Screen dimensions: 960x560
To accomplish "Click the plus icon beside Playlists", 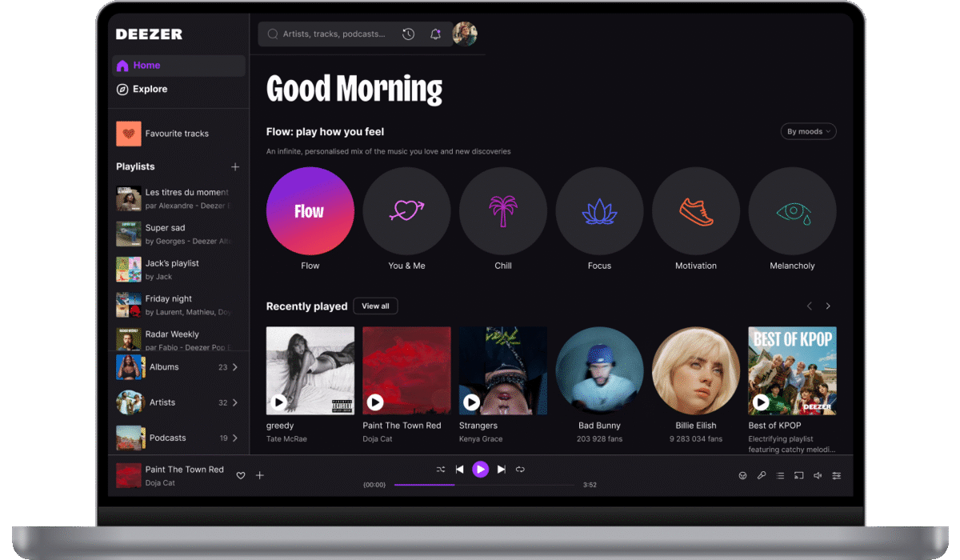I will point(235,167).
